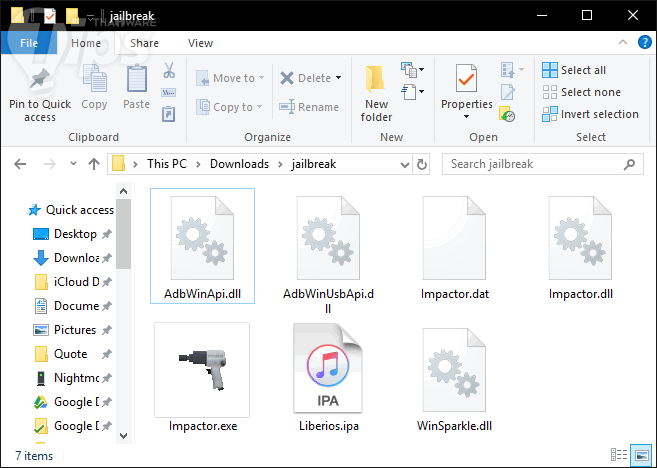Switch to the Share tab
Viewport: 657px width, 468px height.
pos(144,43)
